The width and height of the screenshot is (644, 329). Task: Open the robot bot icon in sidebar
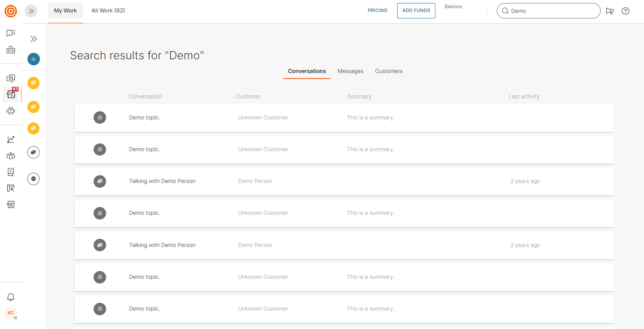11,111
